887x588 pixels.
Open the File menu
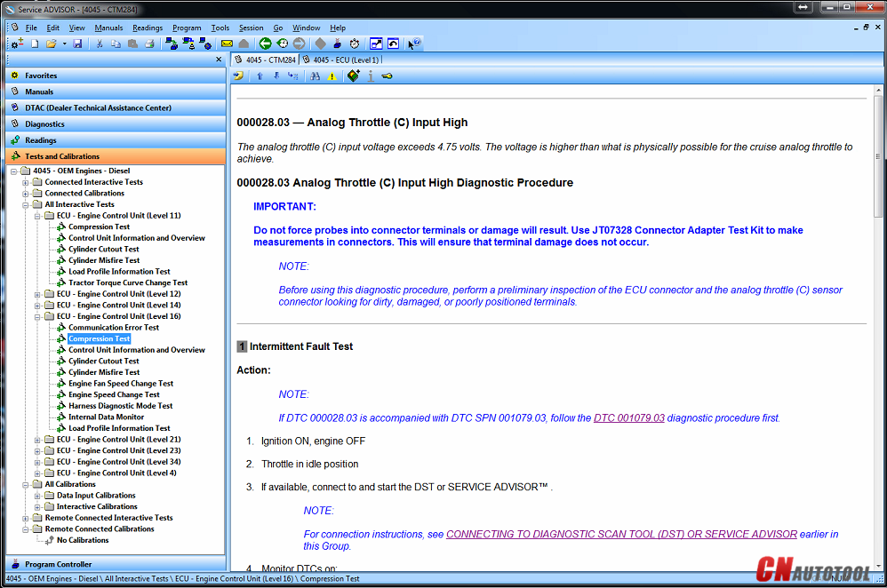(x=31, y=28)
